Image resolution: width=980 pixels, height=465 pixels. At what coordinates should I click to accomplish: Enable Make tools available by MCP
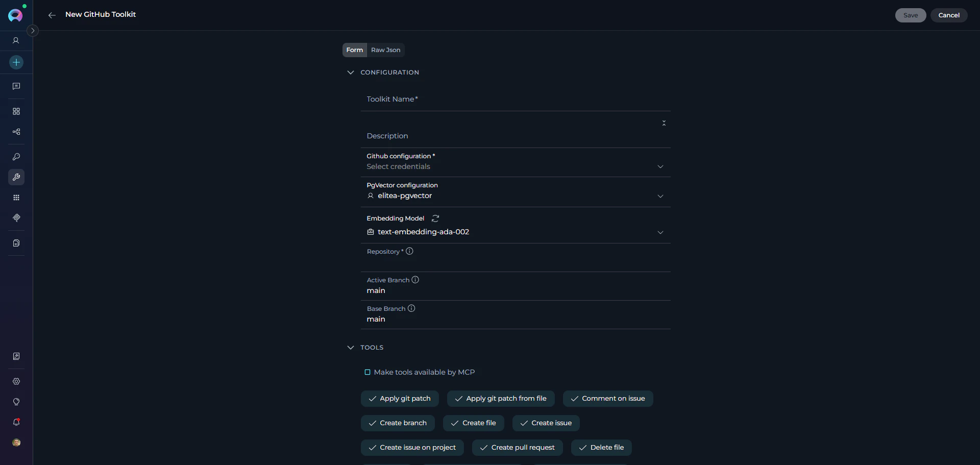click(367, 372)
